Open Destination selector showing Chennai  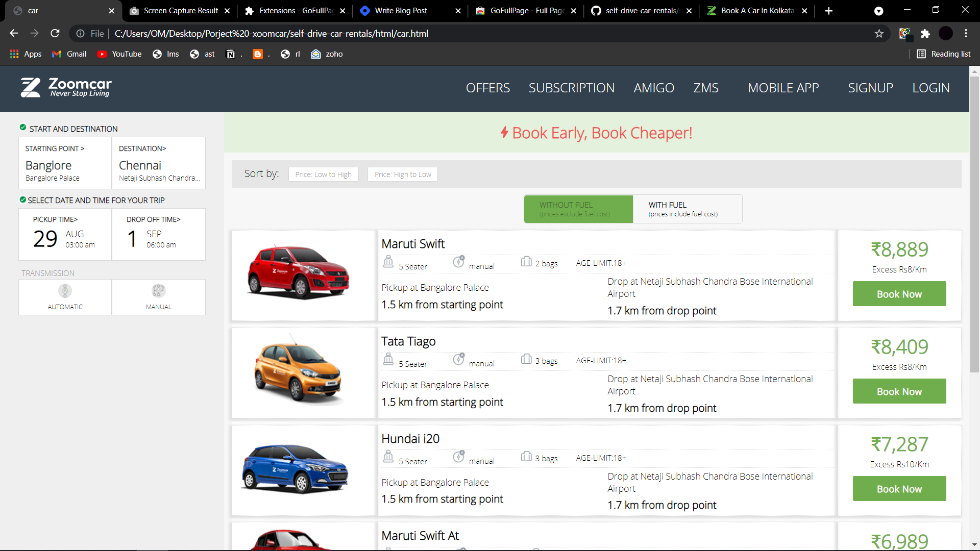pyautogui.click(x=159, y=163)
